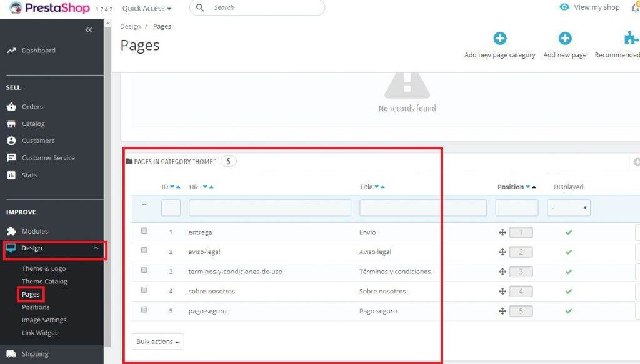This screenshot has height=364, width=640.
Task: Open Recommended modules puzzle icon
Action: (631, 39)
